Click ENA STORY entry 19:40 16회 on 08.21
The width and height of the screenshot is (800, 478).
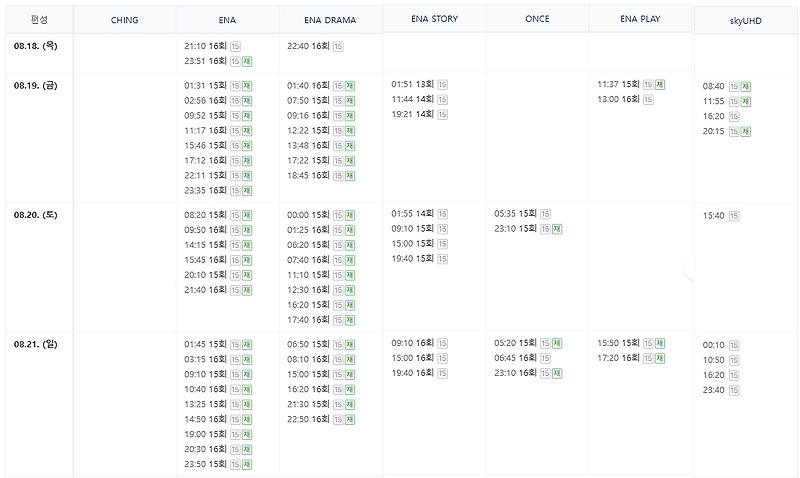(x=412, y=373)
